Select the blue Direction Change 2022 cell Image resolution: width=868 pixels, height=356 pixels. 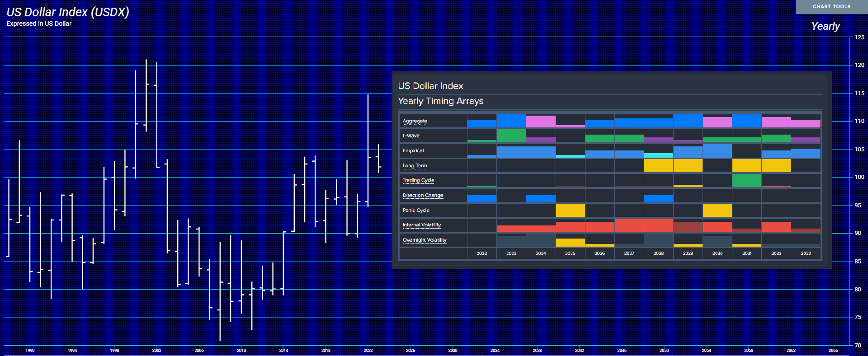[481, 199]
